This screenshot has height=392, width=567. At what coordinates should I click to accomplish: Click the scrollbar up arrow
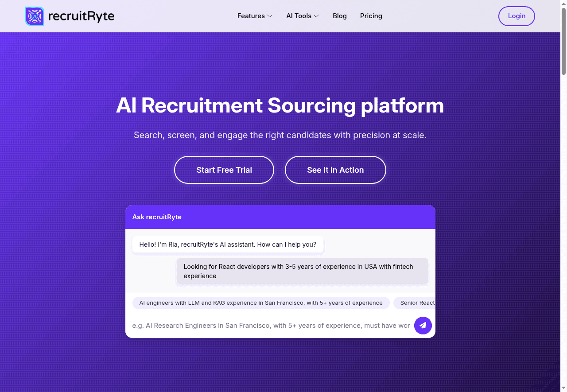pos(563,4)
